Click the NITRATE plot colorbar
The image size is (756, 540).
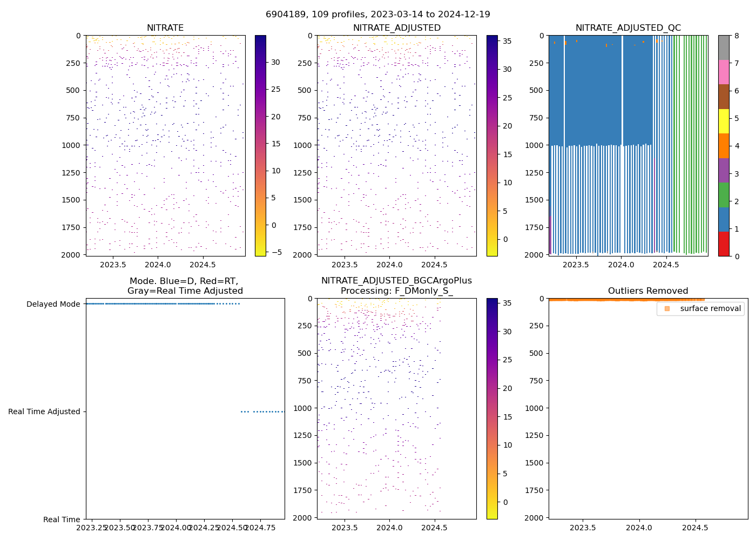(x=260, y=146)
